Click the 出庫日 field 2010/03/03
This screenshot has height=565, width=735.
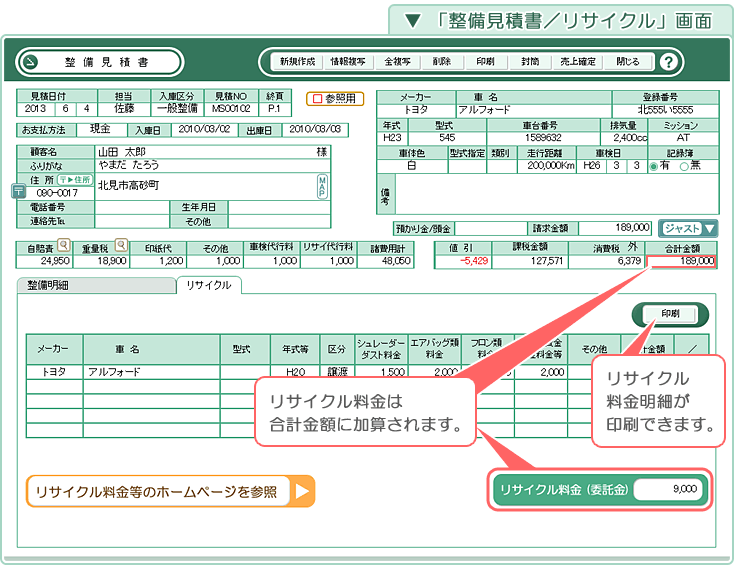click(x=315, y=129)
